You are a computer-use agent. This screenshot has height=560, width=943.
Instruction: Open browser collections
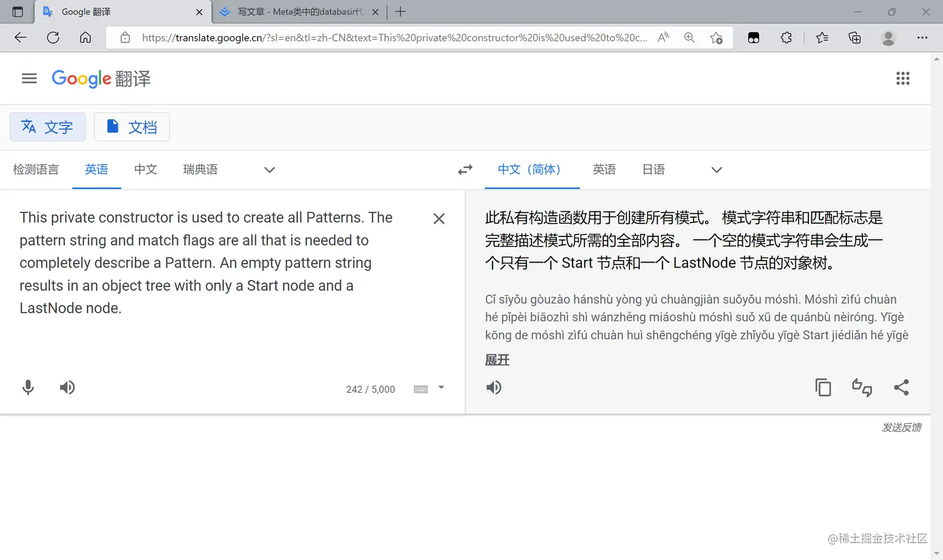click(854, 37)
